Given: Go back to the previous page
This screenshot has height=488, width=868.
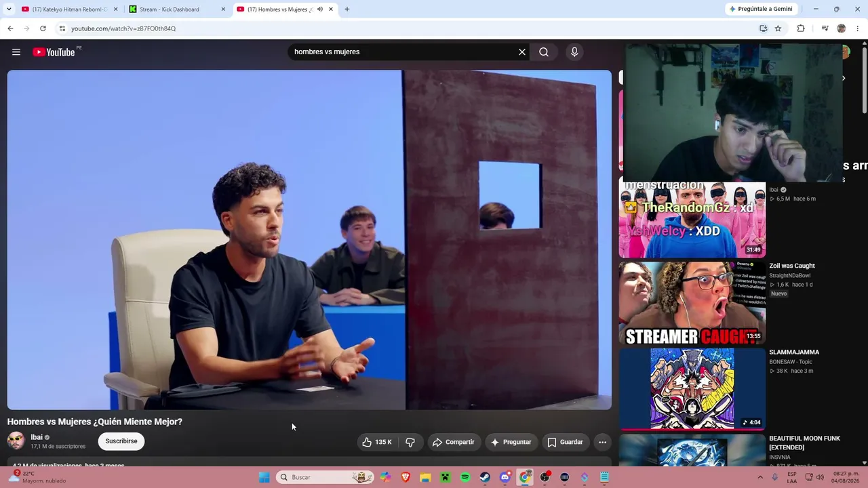Looking at the screenshot, I should click(10, 28).
